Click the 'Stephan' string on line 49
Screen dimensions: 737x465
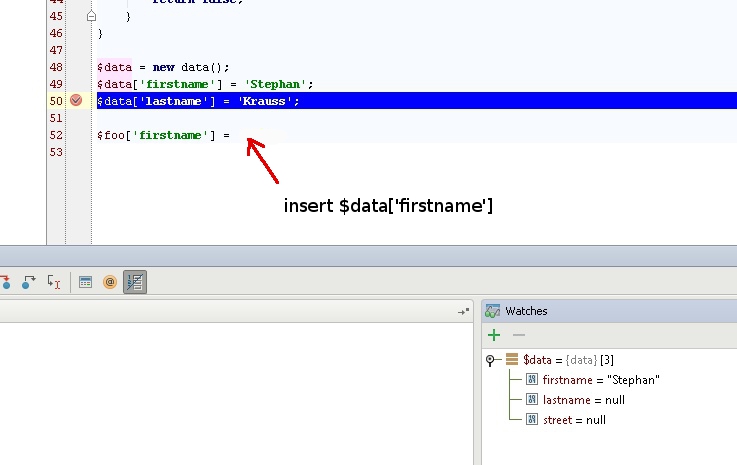pyautogui.click(x=275, y=84)
